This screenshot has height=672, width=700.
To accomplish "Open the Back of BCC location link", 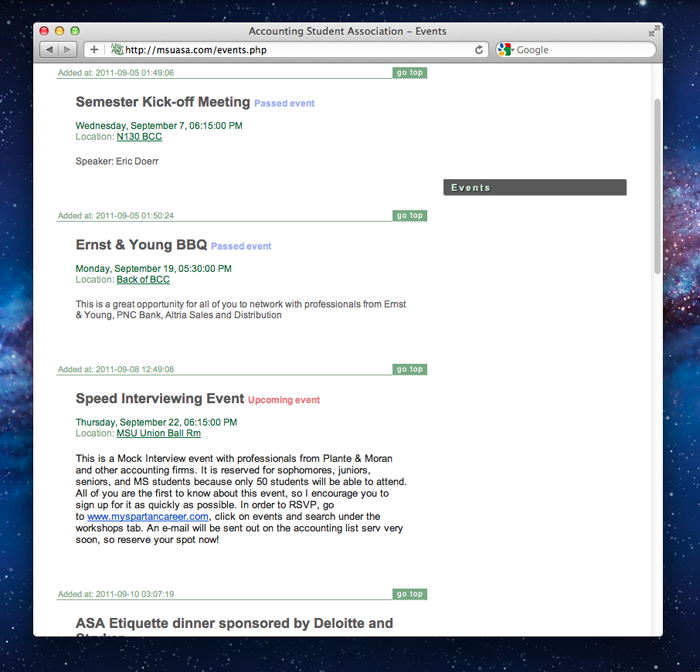I will click(x=143, y=280).
